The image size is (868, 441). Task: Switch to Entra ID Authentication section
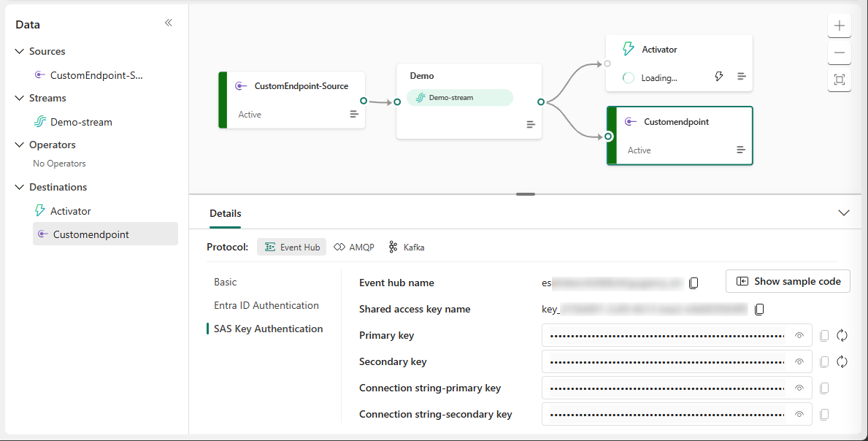point(266,305)
